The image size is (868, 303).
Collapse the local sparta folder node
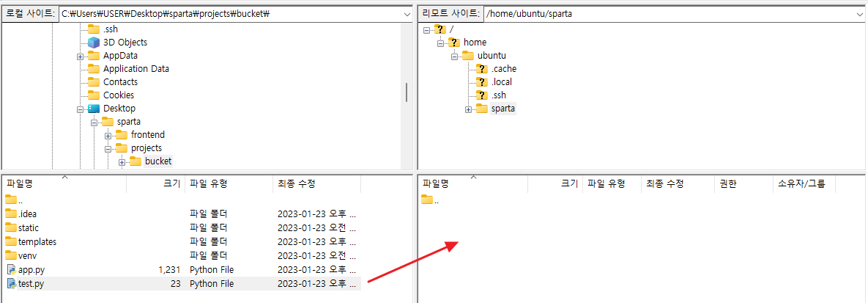[94, 122]
